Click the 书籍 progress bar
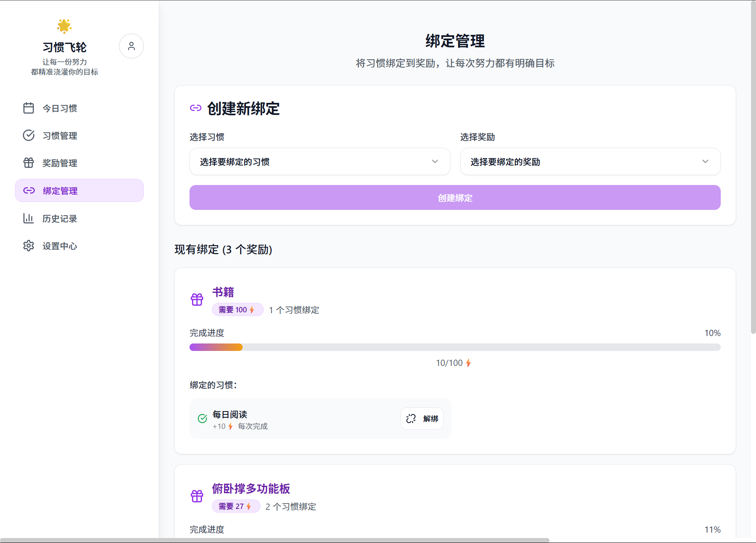Screen dimensions: 756x543 point(455,347)
